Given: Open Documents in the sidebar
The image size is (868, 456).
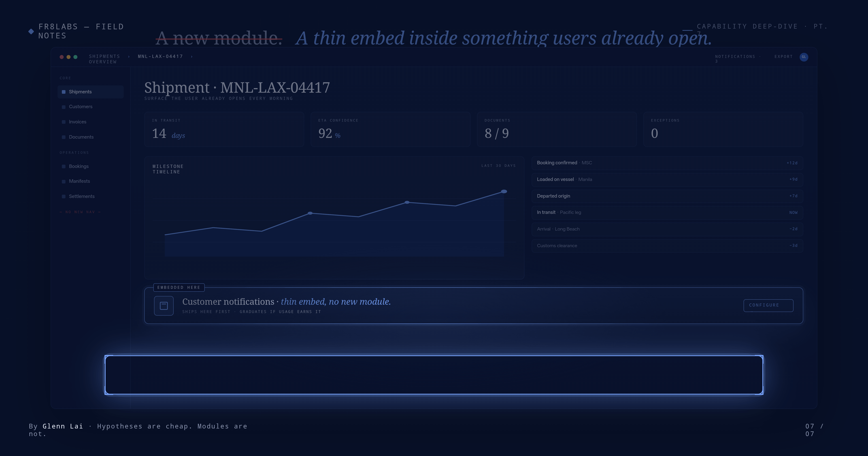Looking at the screenshot, I should pyautogui.click(x=90, y=137).
